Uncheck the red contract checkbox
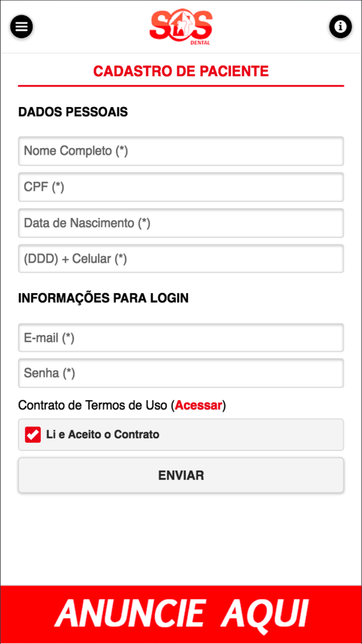The width and height of the screenshot is (362, 644). tap(33, 435)
